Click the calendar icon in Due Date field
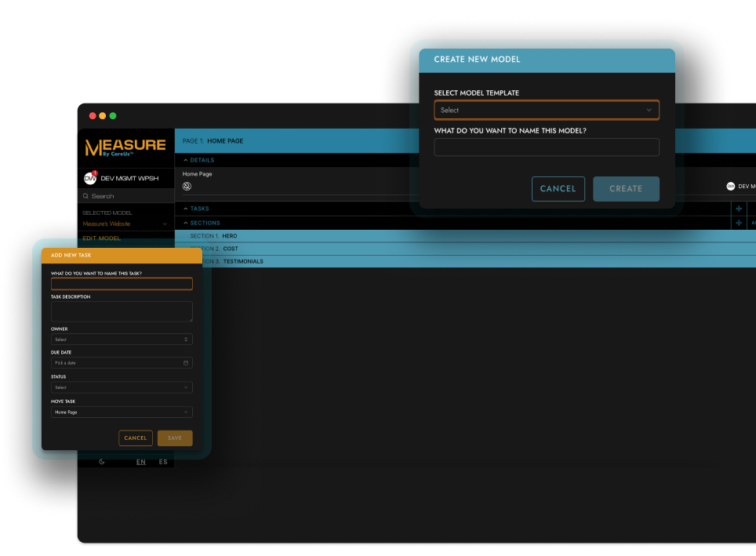The image size is (756, 556). point(186,362)
